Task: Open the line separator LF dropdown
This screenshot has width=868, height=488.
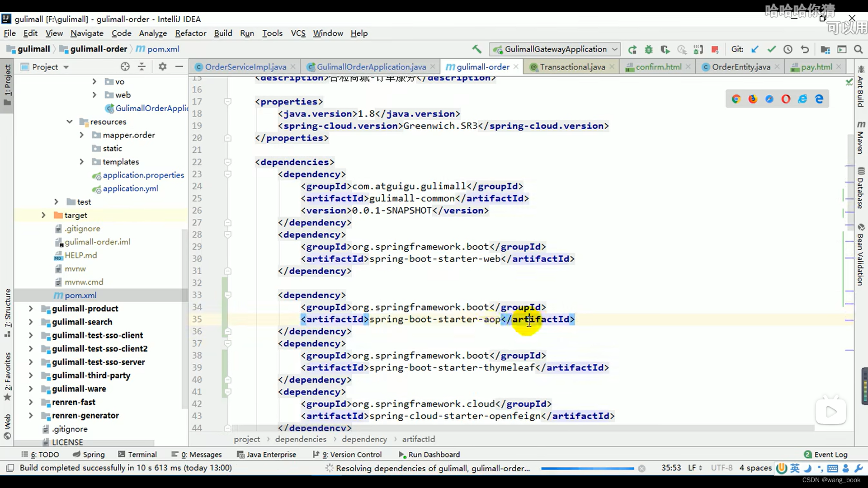Action: 695,468
